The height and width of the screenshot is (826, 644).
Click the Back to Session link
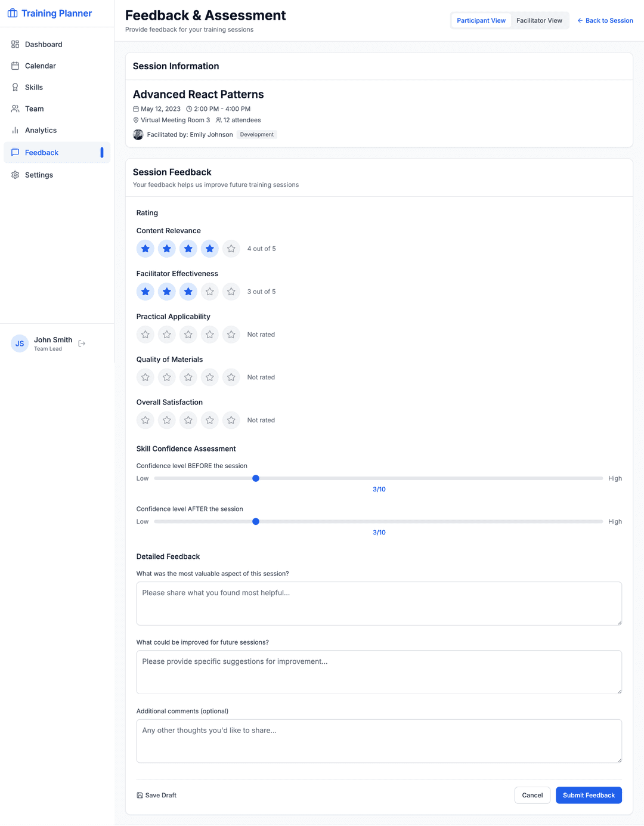[605, 20]
